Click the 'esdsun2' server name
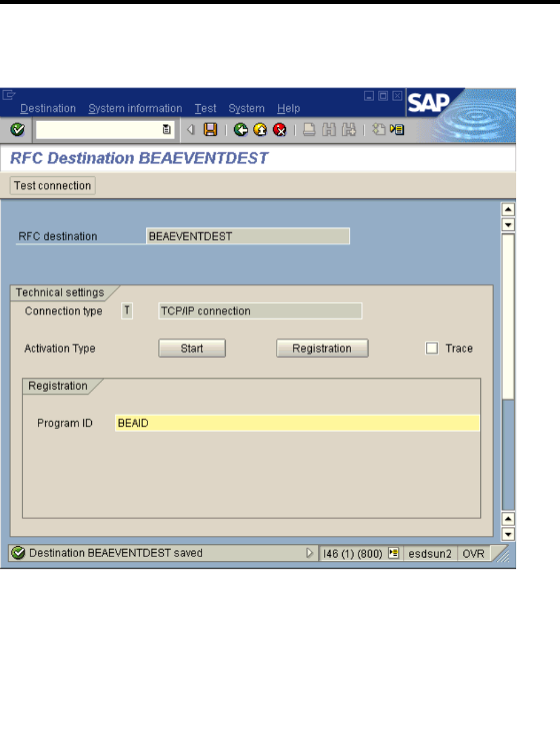560x729 pixels. (430, 554)
